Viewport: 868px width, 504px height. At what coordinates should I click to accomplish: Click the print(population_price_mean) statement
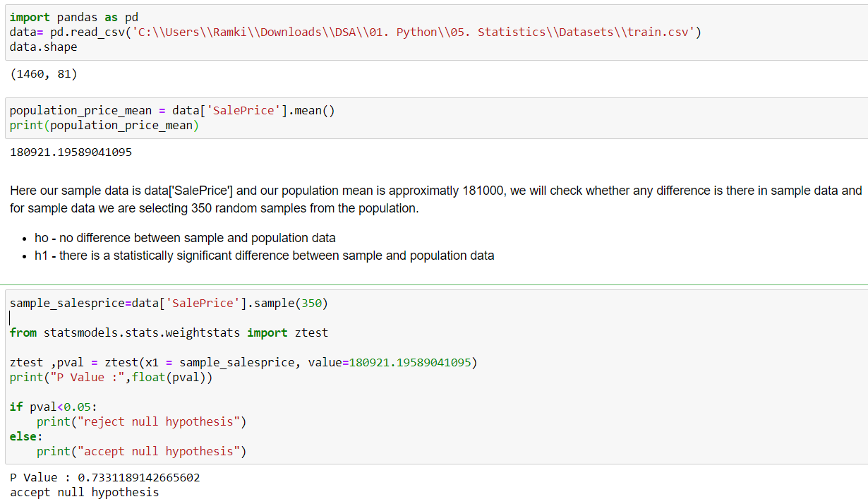(x=104, y=126)
